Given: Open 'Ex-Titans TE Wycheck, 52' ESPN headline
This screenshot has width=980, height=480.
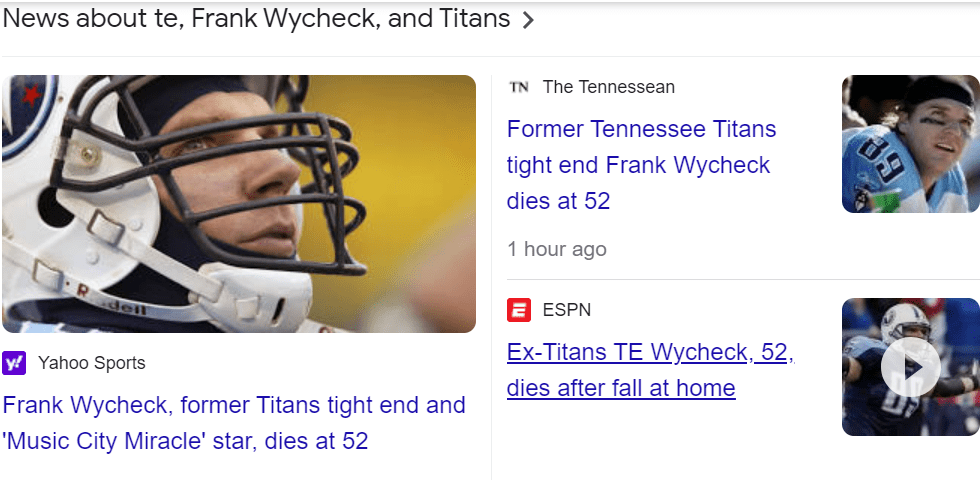Looking at the screenshot, I should coord(650,352).
